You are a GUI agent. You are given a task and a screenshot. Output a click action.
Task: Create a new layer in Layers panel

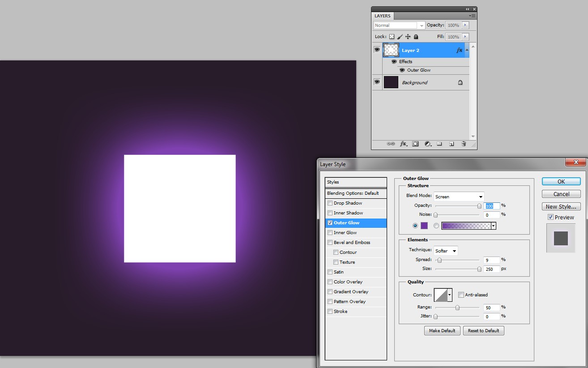click(452, 144)
